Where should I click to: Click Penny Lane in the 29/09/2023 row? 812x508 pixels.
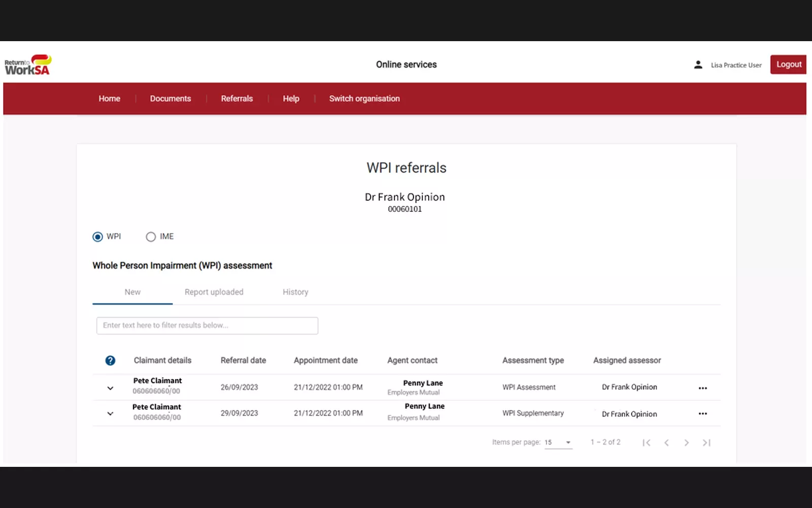(x=424, y=406)
